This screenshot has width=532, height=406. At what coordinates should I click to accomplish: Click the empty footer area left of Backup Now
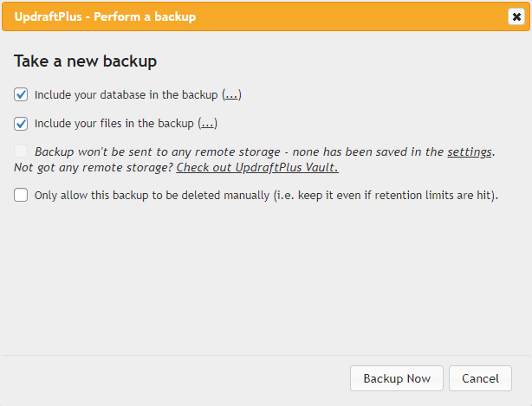[x=173, y=378]
